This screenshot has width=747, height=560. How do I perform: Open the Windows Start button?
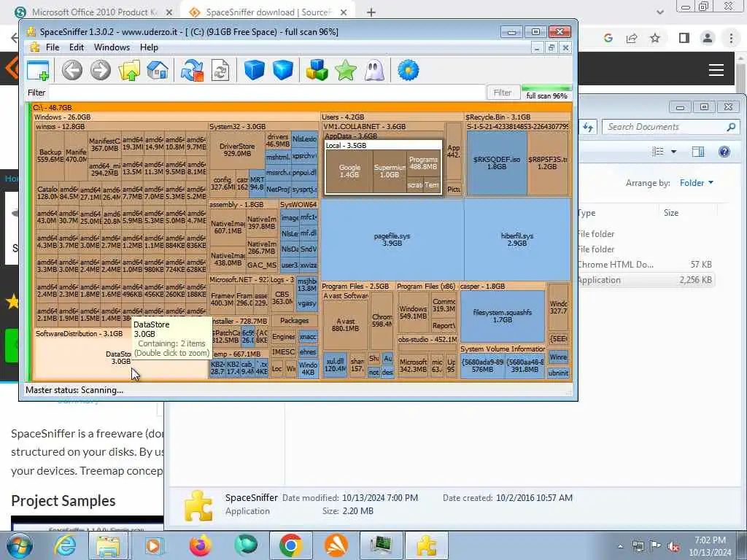tap(20, 545)
